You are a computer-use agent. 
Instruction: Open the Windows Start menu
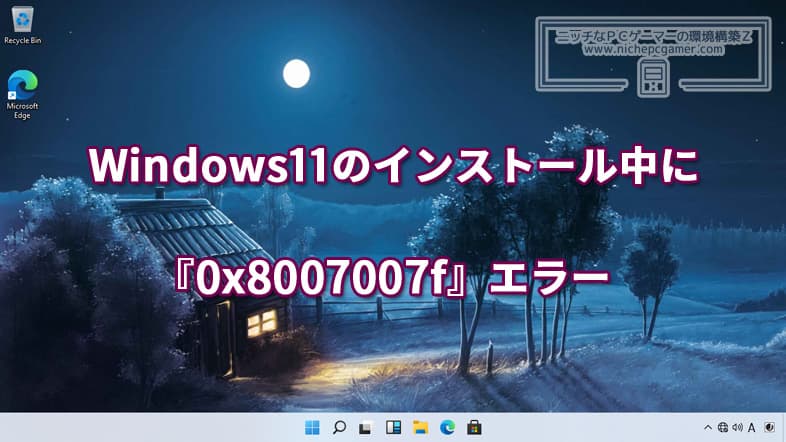tap(312, 427)
